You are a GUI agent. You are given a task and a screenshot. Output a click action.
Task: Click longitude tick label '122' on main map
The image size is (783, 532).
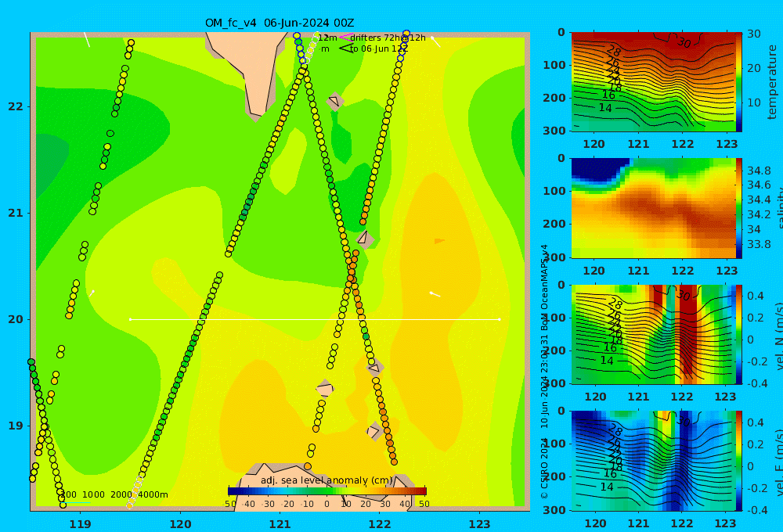(x=380, y=524)
